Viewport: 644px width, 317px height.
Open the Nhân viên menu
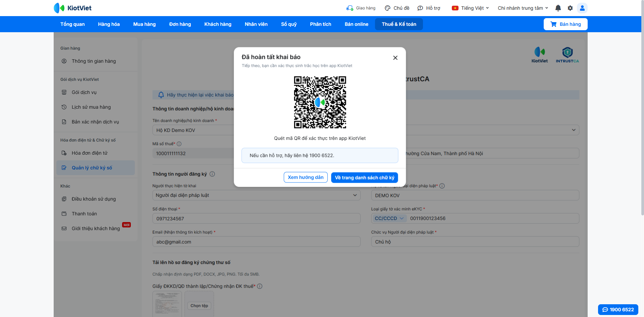[256, 24]
